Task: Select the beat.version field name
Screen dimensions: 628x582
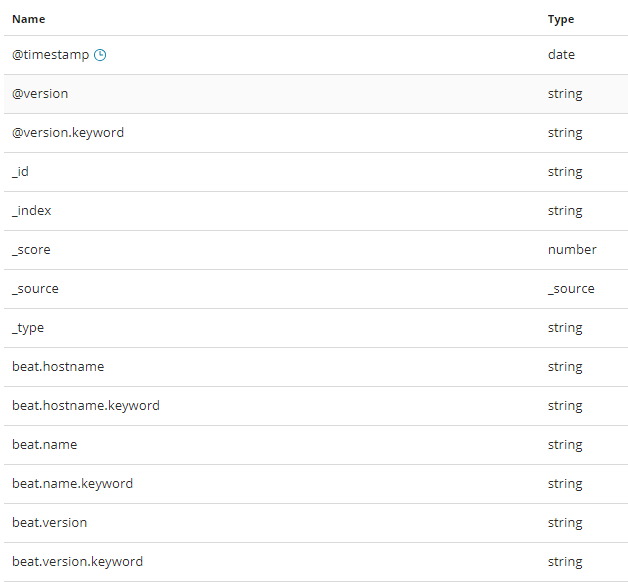Action: click(x=50, y=523)
